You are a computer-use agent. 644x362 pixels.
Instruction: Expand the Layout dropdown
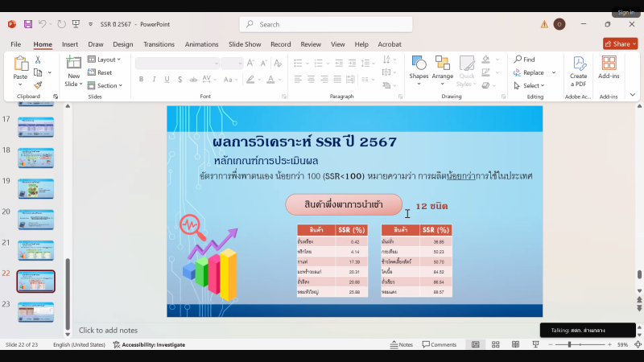pyautogui.click(x=104, y=60)
